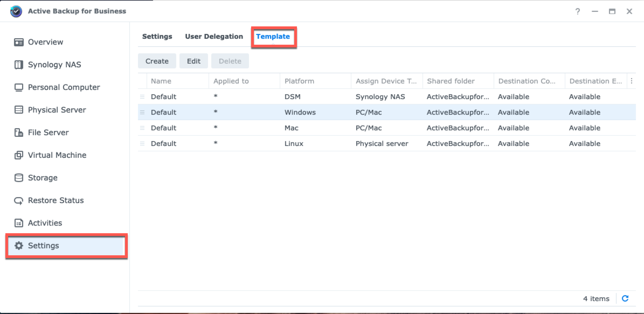This screenshot has width=644, height=314.
Task: Click the Physical Server icon
Action: click(19, 110)
